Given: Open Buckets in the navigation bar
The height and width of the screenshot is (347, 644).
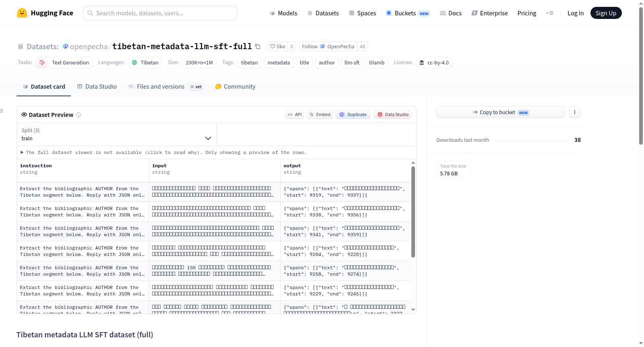Looking at the screenshot, I should point(408,13).
